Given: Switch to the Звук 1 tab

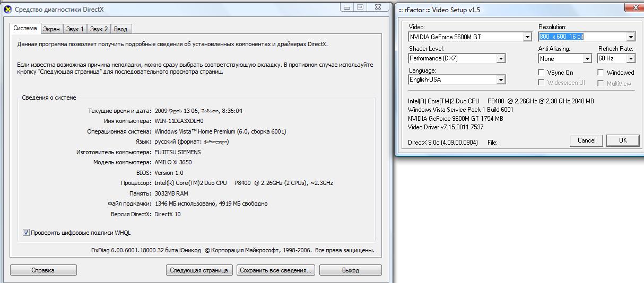Looking at the screenshot, I should pos(75,29).
